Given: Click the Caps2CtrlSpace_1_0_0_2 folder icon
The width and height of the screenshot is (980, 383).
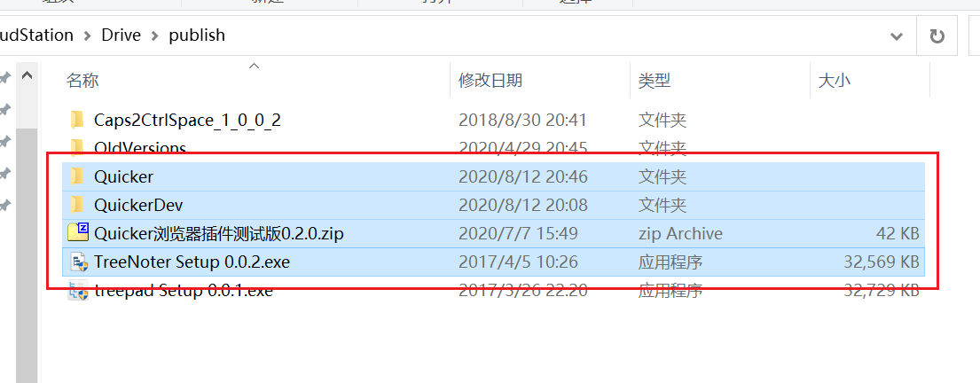Looking at the screenshot, I should click(x=77, y=119).
